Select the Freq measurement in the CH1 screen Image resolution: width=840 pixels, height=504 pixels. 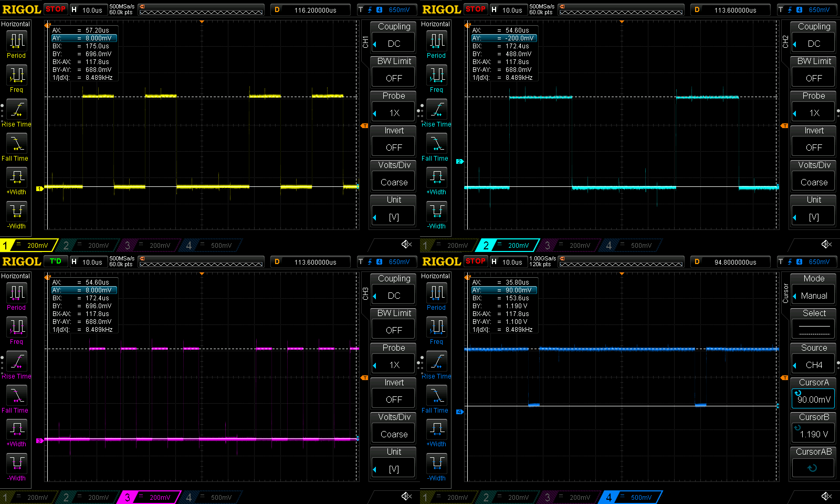(16, 79)
